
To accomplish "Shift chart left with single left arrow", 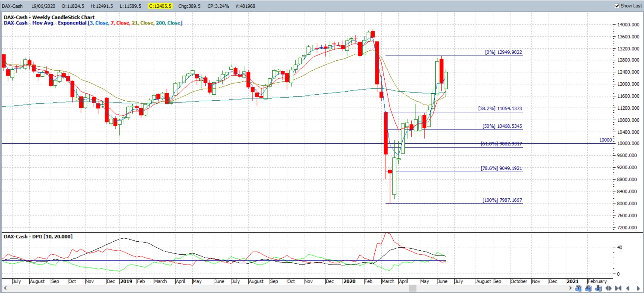I will pyautogui.click(x=628, y=288).
